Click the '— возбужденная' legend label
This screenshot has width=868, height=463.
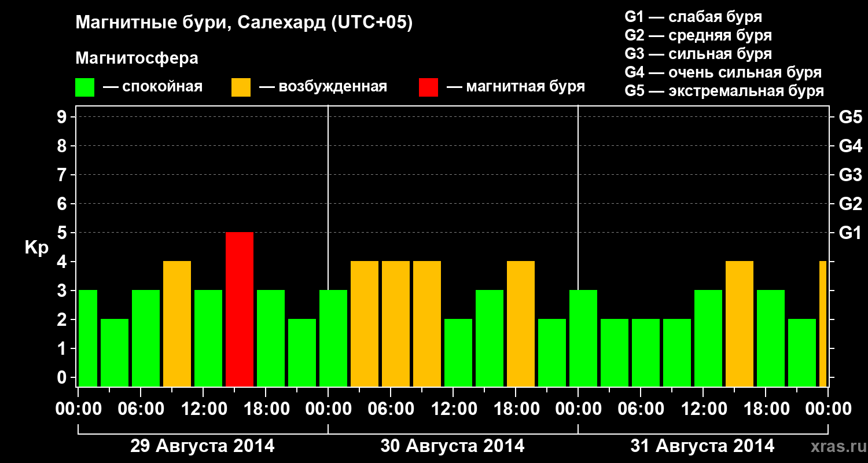click(x=323, y=87)
